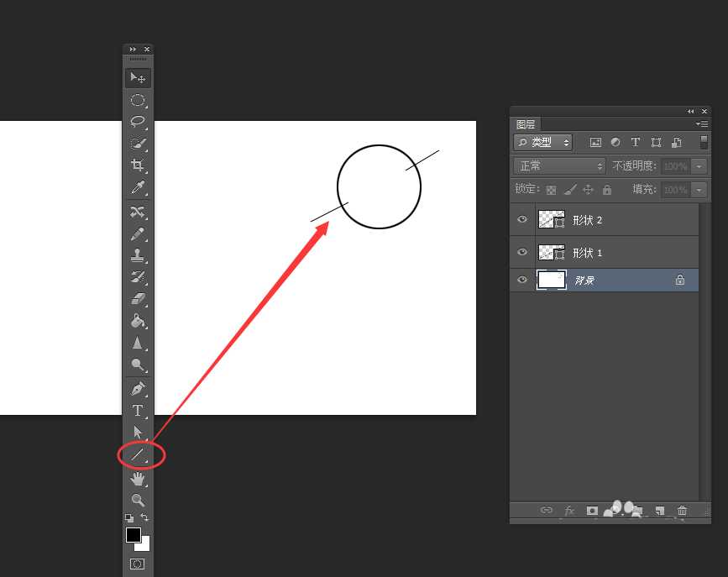Open the 类型 layer filter dropdown
Screen dimensions: 728x577
point(543,143)
